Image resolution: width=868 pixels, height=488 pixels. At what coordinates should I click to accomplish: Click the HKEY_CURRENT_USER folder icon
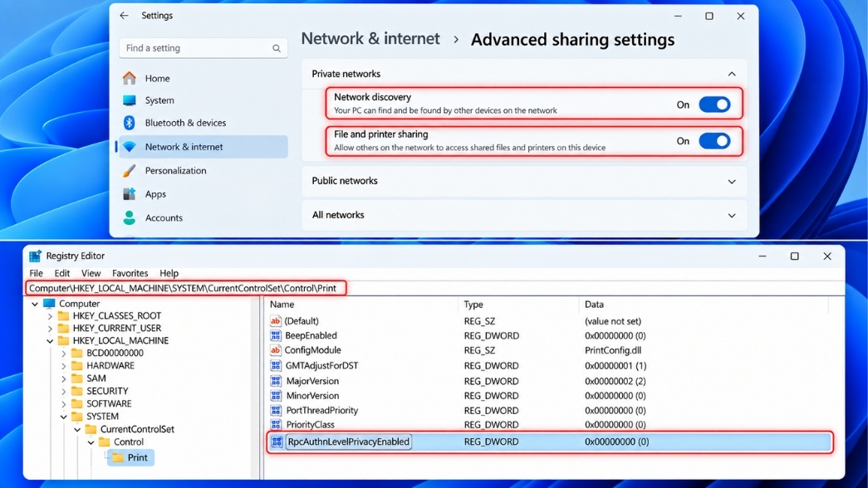point(64,328)
